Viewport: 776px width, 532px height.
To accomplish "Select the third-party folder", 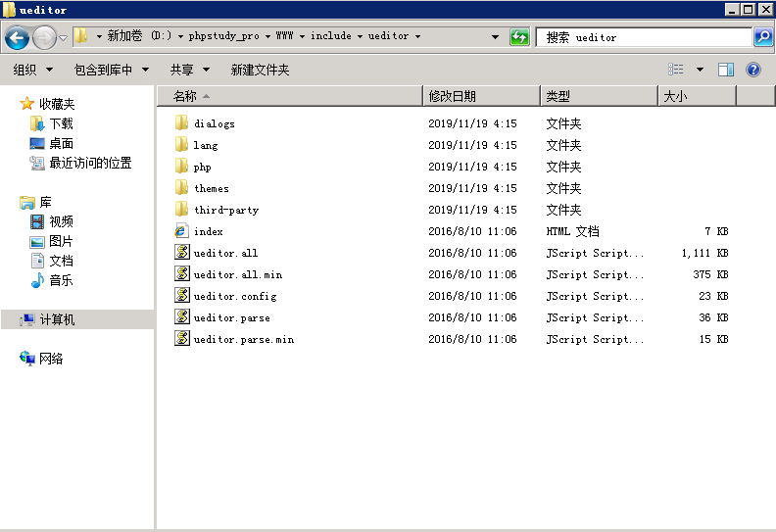I will point(225,210).
